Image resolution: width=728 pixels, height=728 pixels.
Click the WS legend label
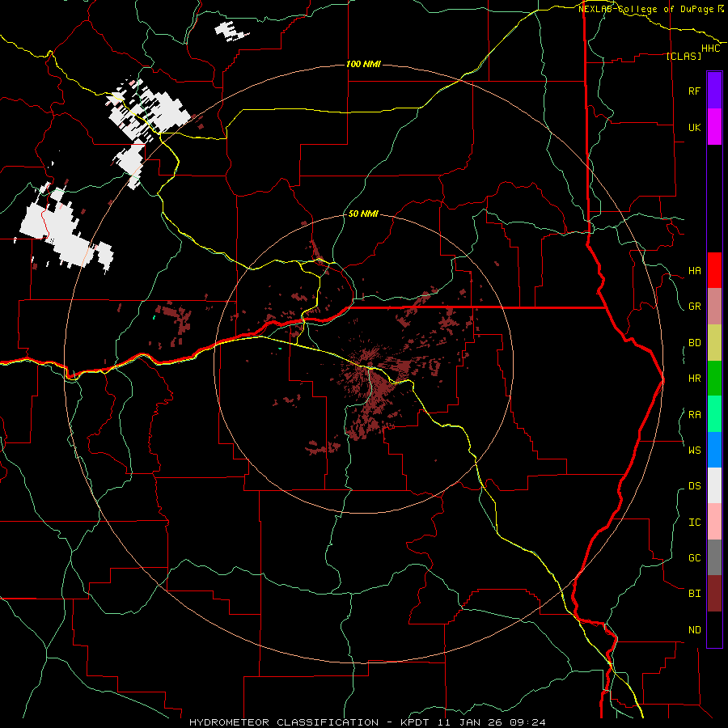(694, 451)
